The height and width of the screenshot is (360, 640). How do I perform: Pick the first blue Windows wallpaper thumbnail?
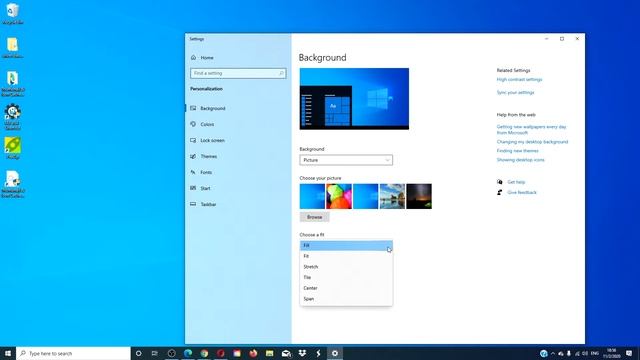pyautogui.click(x=312, y=196)
